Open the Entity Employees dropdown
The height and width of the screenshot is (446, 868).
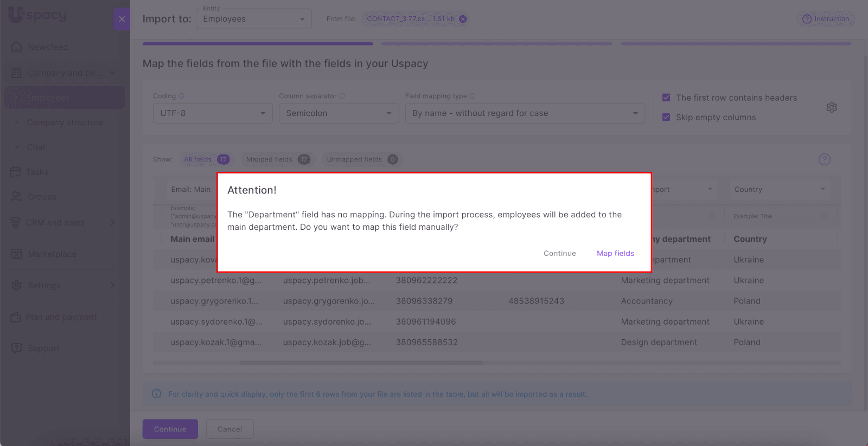click(x=253, y=19)
